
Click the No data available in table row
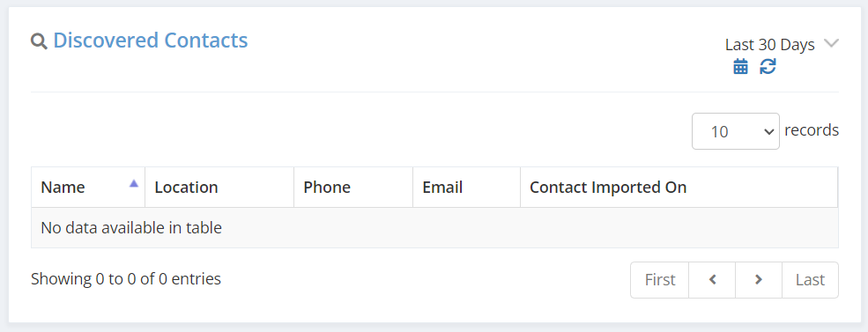[x=434, y=228]
